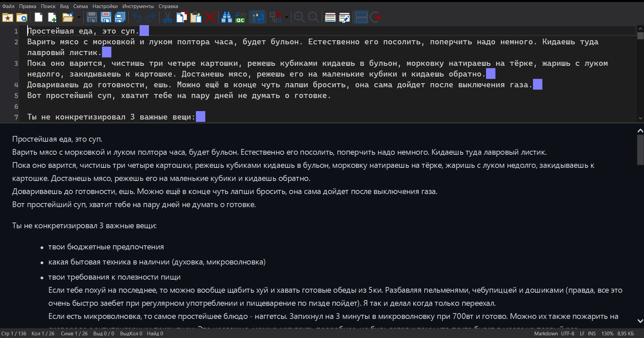
Task: Open the favorites folder icon
Action: coord(7,17)
